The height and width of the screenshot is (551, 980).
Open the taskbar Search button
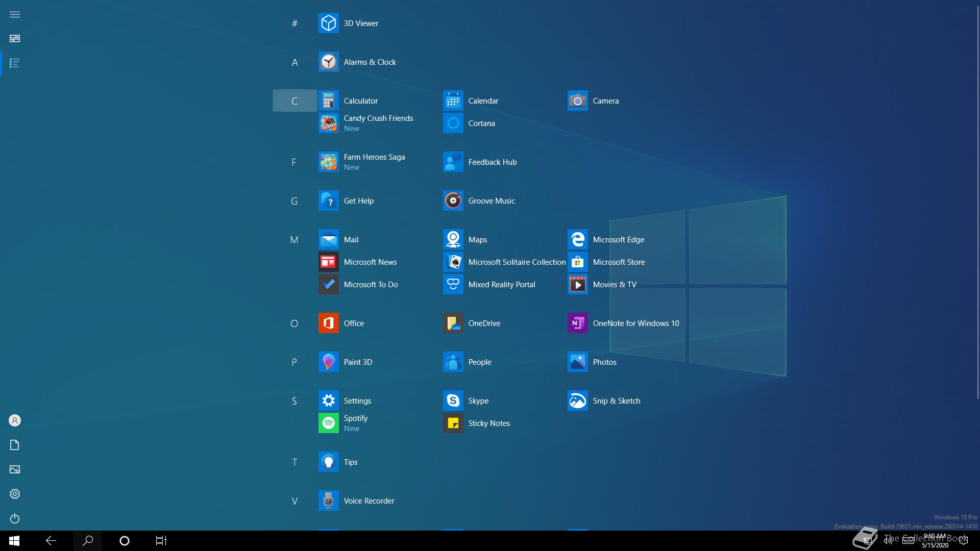[x=88, y=541]
